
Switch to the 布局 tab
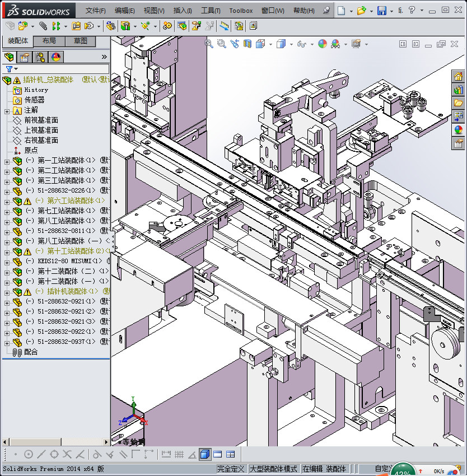[x=49, y=41]
